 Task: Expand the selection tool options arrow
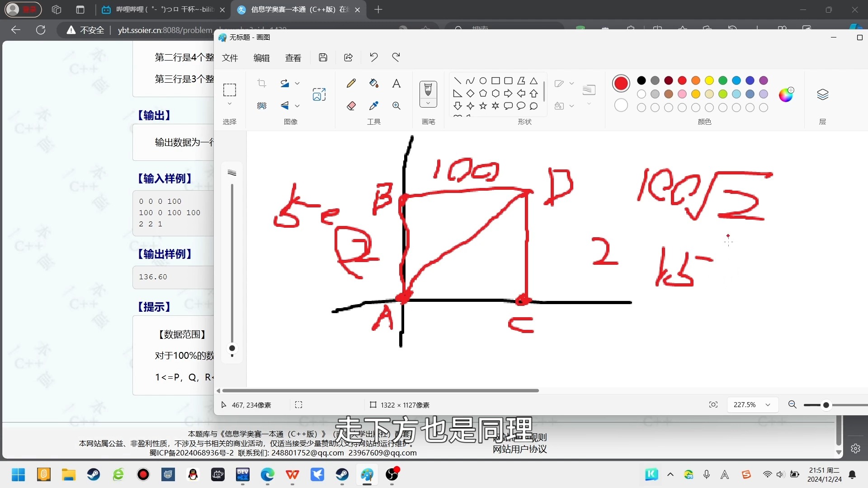[x=230, y=104]
